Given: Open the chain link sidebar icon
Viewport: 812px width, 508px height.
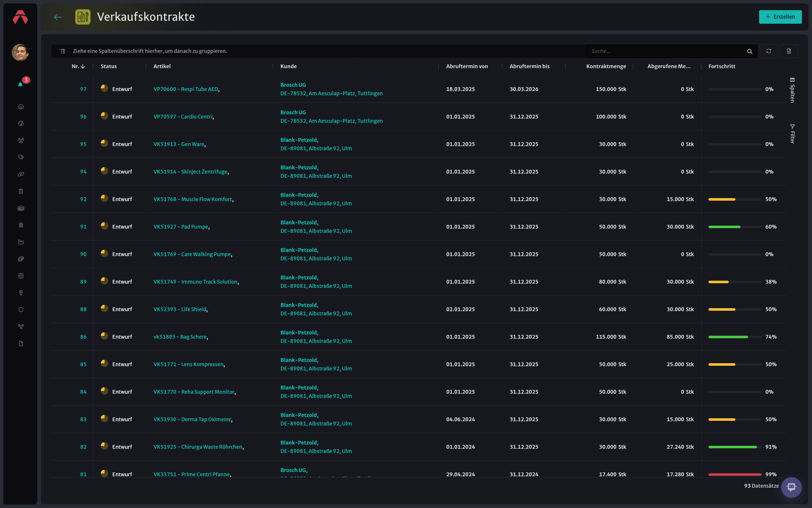Looking at the screenshot, I should 21,174.
